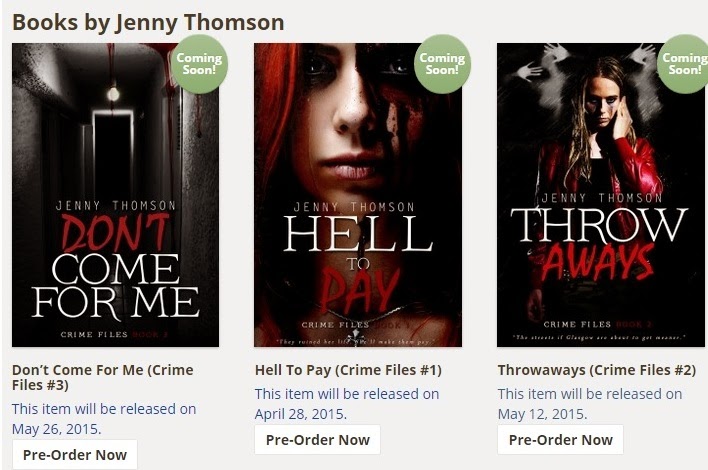The width and height of the screenshot is (708, 470).
Task: Click DON'T title text on first cover
Action: click(115, 232)
